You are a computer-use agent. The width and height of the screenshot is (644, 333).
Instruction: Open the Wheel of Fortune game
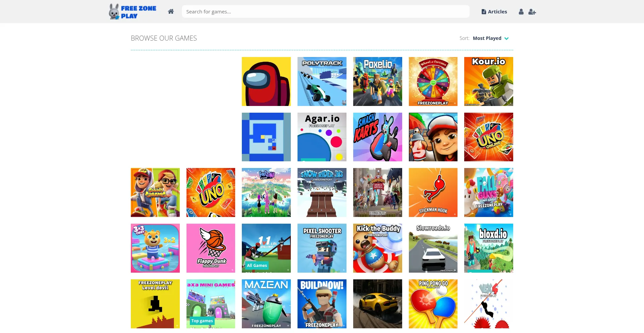433,81
